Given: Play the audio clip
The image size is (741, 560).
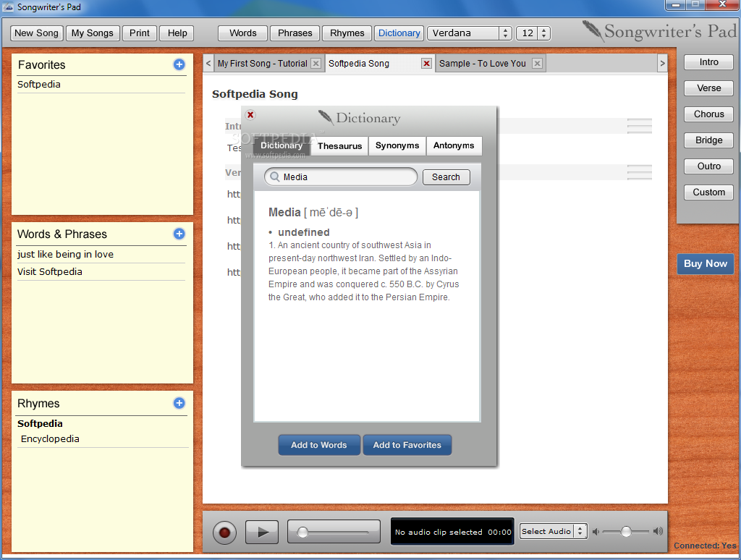Looking at the screenshot, I should (x=262, y=533).
